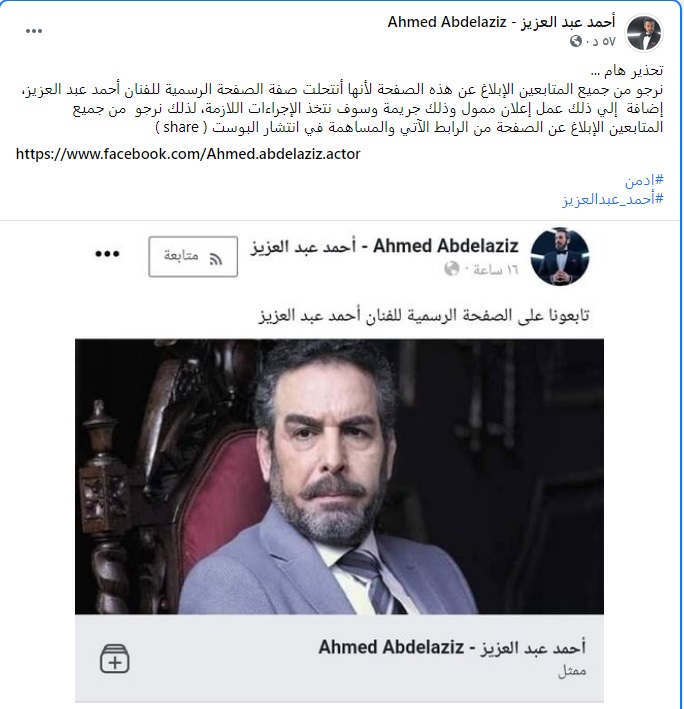Open the facebook.com/Ahmed.abdelaziz.actor link
Image resolution: width=684 pixels, height=709 pixels.
(188, 154)
